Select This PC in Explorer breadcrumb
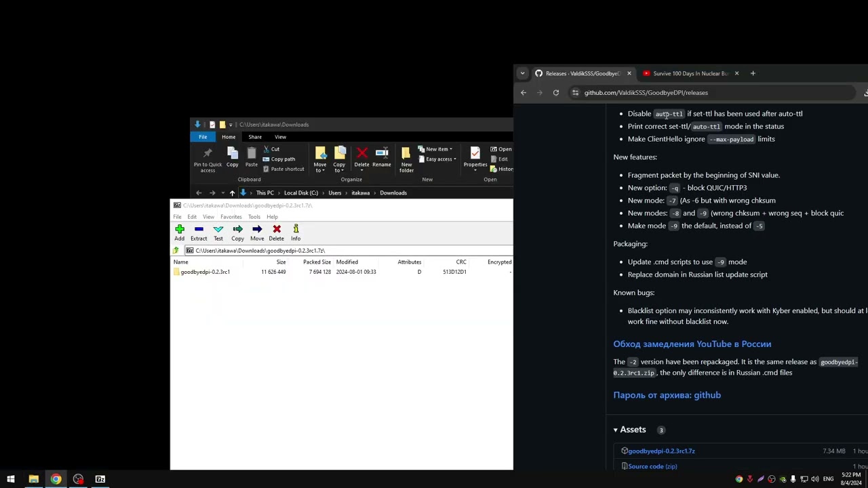868x488 pixels. coord(265,193)
